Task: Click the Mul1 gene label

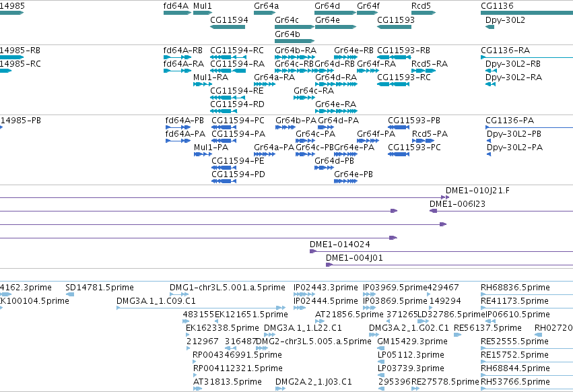Action: tap(203, 6)
